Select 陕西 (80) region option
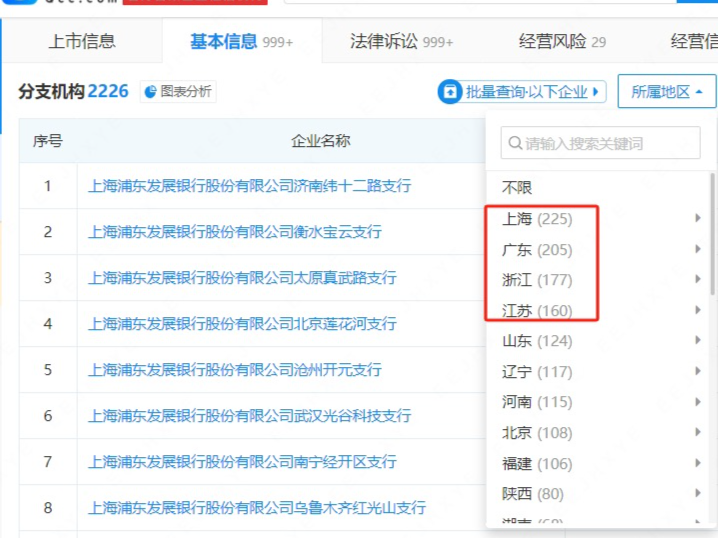 click(x=533, y=494)
